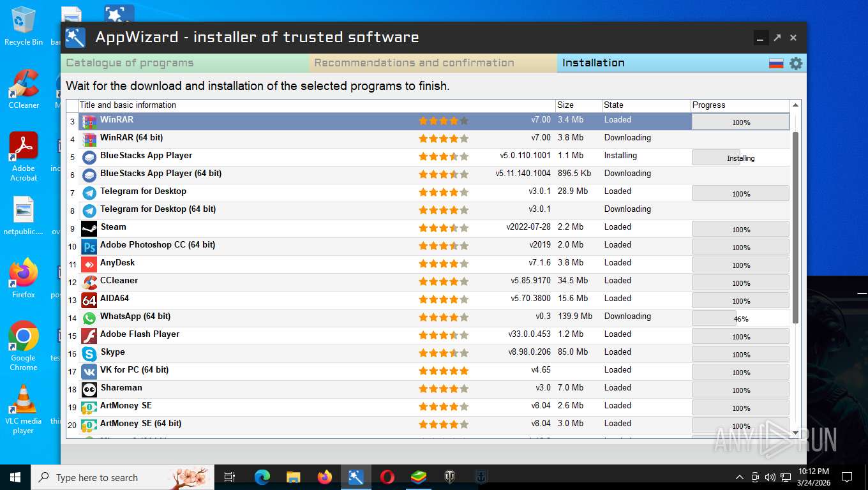The height and width of the screenshot is (490, 868).
Task: Click the Progress column header
Action: (x=740, y=105)
